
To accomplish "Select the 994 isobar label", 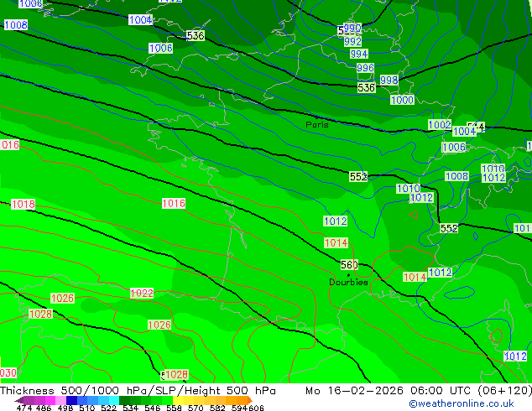I will [x=358, y=54].
